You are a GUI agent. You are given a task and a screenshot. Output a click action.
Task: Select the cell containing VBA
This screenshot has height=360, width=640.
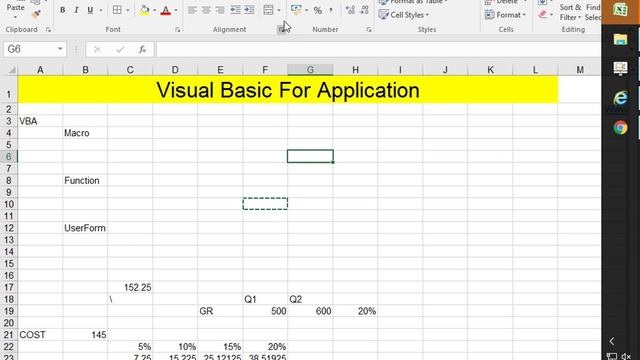[x=40, y=121]
